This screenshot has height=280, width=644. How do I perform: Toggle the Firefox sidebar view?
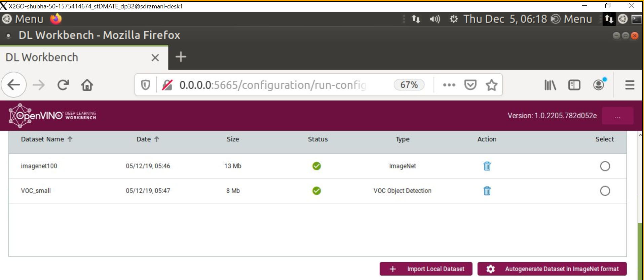coord(574,85)
